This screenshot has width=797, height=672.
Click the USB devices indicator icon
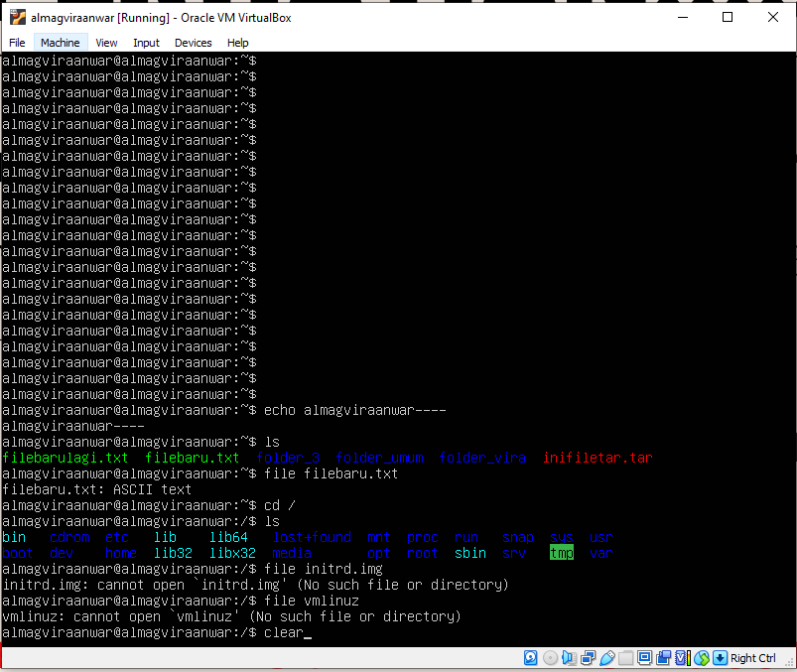[x=606, y=658]
